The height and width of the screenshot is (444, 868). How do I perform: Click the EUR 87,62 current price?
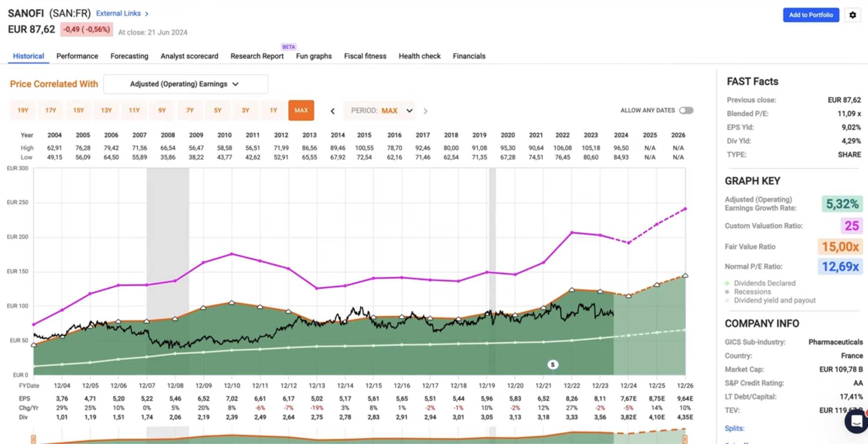(32, 30)
